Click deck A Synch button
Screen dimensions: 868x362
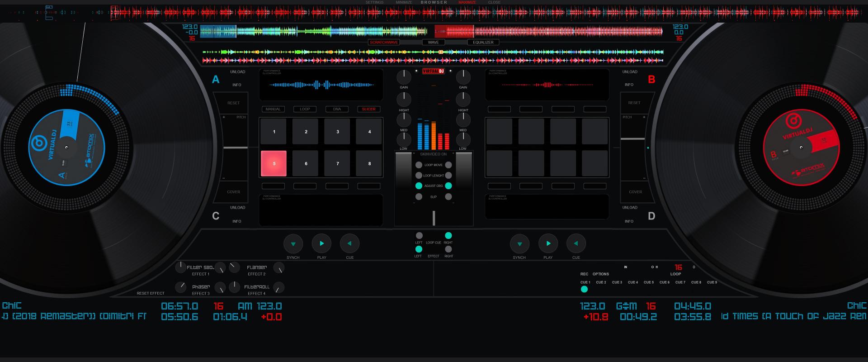click(x=293, y=243)
